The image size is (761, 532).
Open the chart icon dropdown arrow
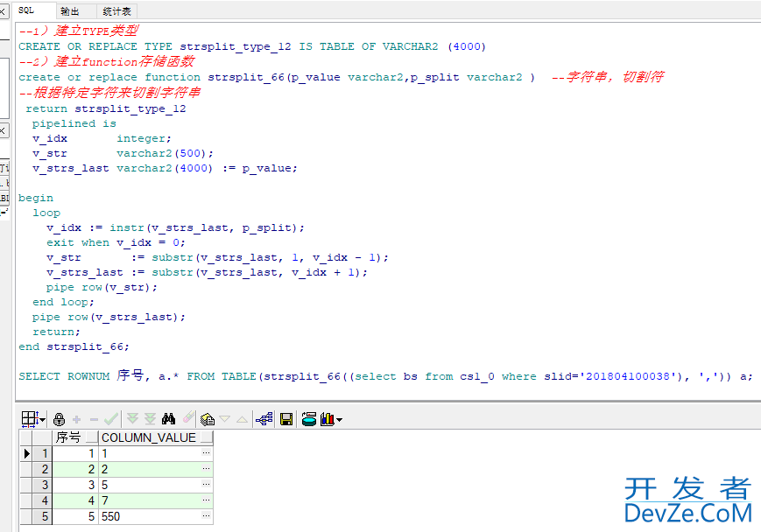pyautogui.click(x=339, y=420)
